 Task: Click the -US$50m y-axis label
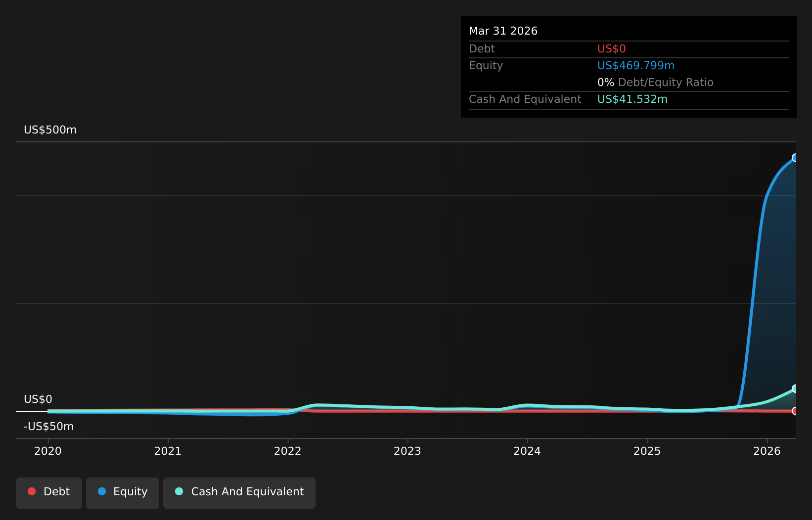48,427
